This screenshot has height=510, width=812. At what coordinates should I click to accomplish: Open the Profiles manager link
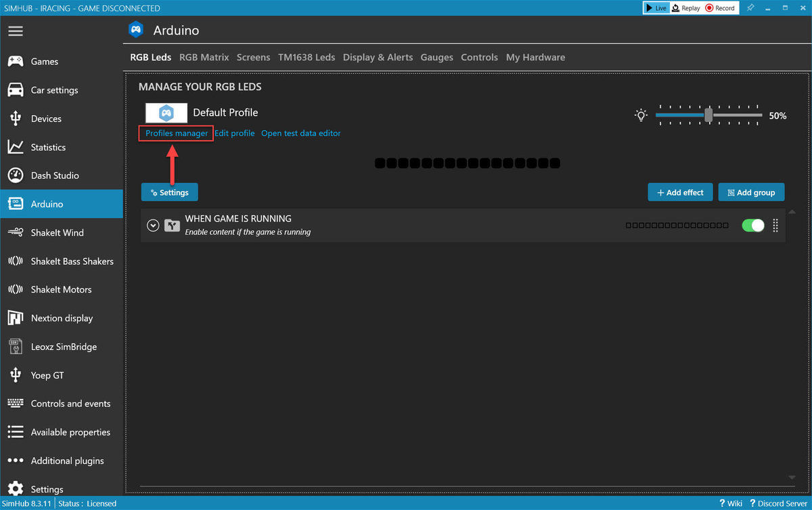[177, 133]
